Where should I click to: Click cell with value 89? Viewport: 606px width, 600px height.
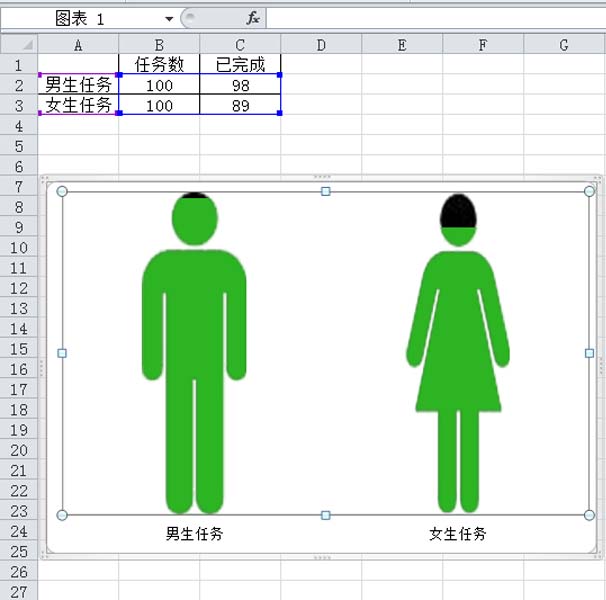tap(240, 105)
